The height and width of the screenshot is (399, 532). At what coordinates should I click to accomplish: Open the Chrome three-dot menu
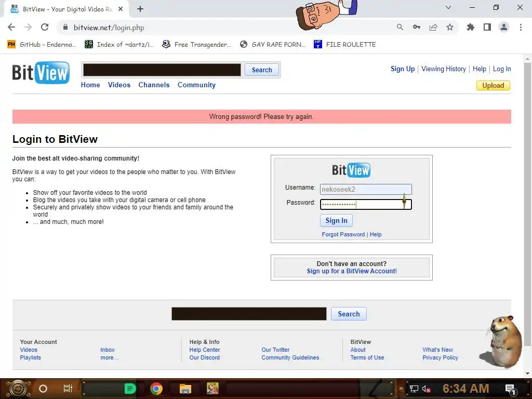(521, 27)
